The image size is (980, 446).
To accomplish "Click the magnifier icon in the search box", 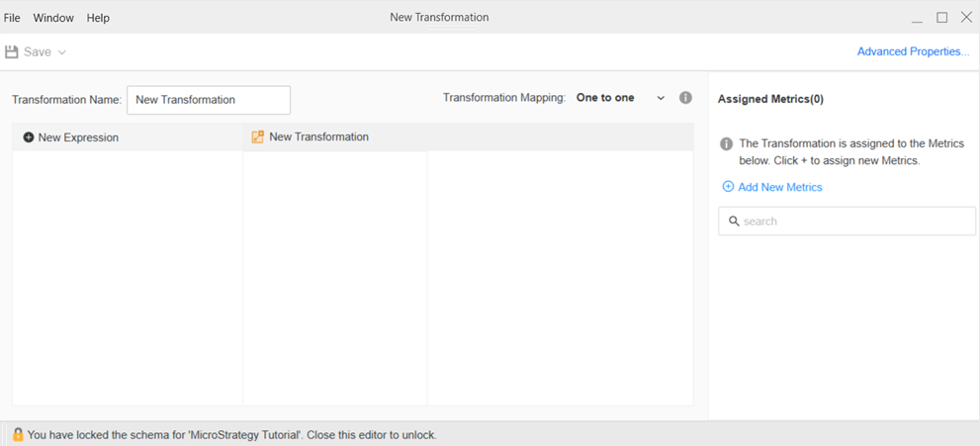I will click(x=734, y=222).
